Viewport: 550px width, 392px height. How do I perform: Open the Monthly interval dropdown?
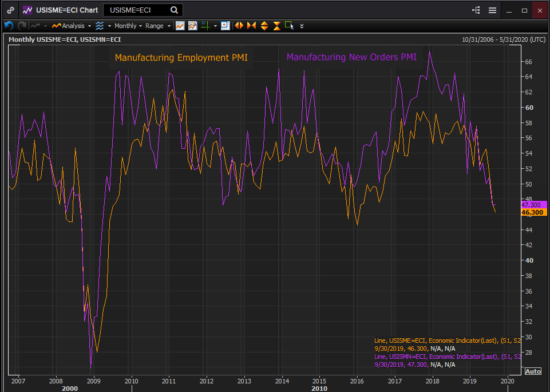pos(128,26)
